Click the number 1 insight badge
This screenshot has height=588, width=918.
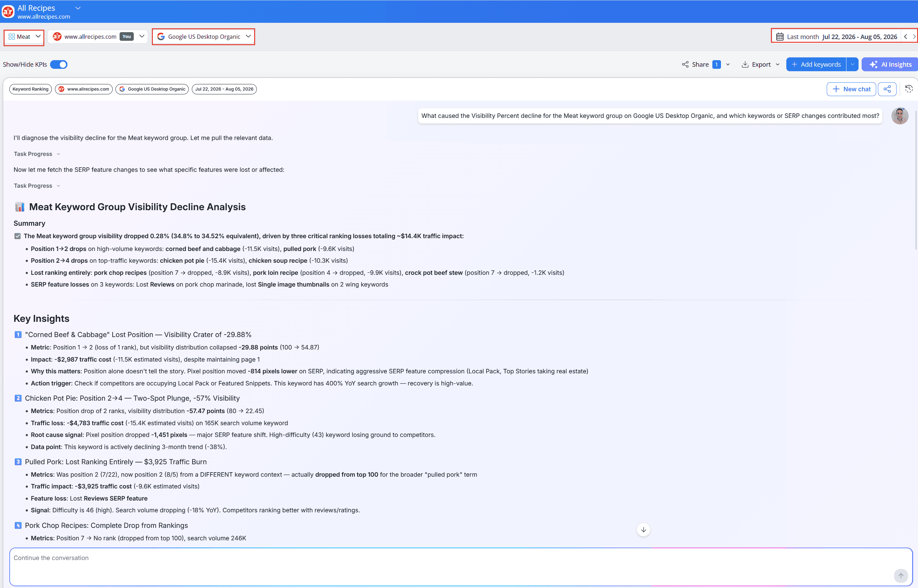[x=18, y=335]
